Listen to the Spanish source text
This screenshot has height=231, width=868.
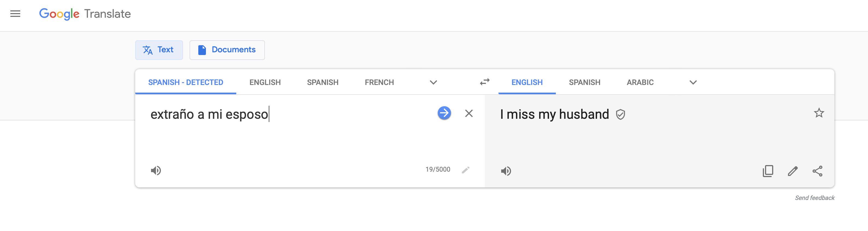tap(156, 171)
